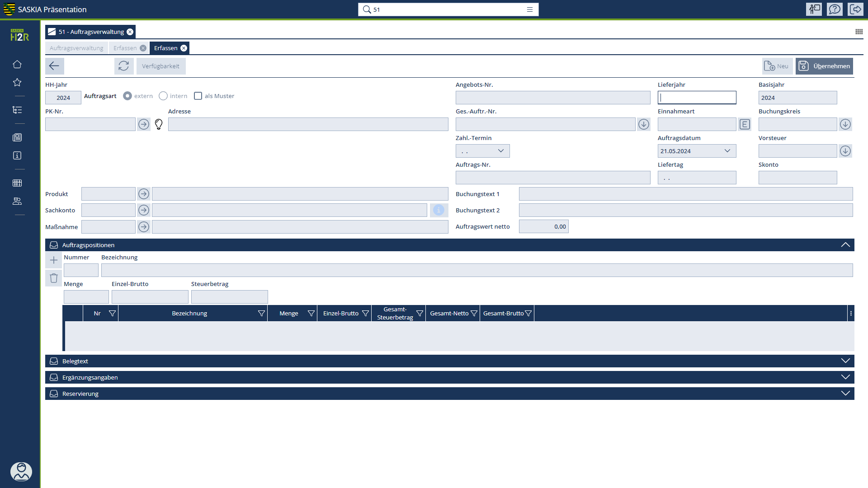Select the intern radio button
The image size is (868, 488).
pyautogui.click(x=163, y=96)
